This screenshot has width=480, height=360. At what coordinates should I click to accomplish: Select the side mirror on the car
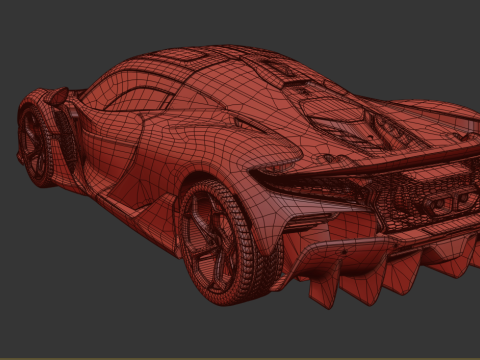pyautogui.click(x=58, y=96)
